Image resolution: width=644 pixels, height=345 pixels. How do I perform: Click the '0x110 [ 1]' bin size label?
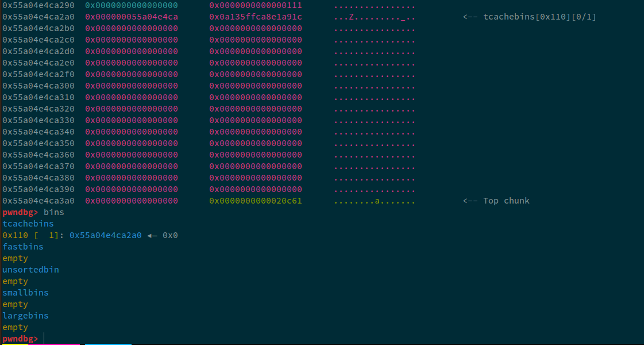click(x=31, y=236)
